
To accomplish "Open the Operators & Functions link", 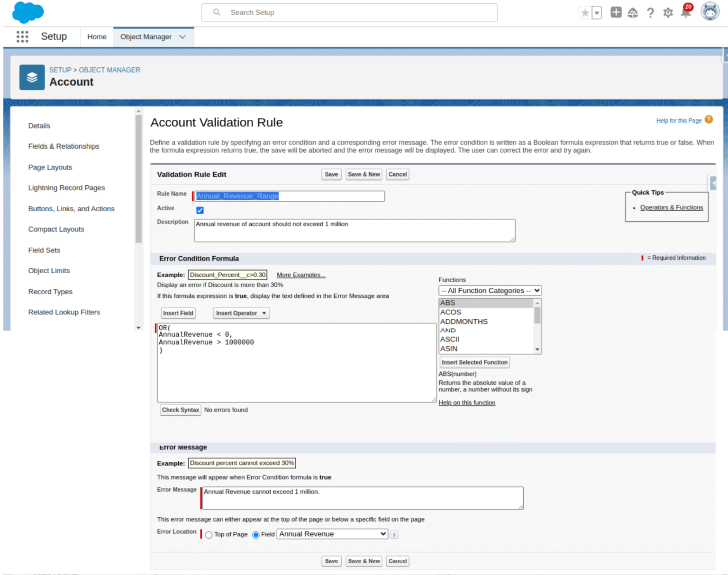I will click(671, 207).
